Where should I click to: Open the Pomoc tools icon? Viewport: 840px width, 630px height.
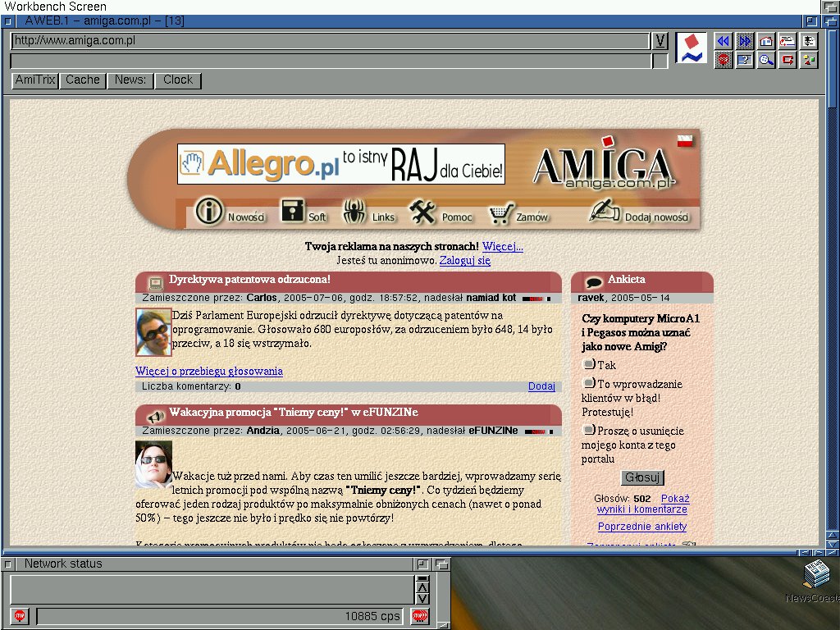pyautogui.click(x=422, y=212)
